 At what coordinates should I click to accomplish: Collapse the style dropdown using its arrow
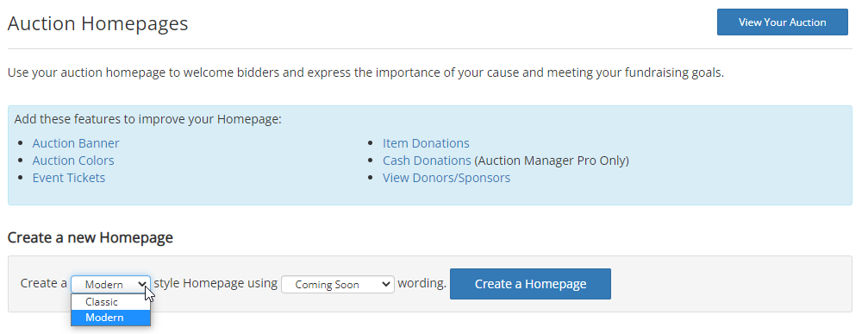(142, 284)
